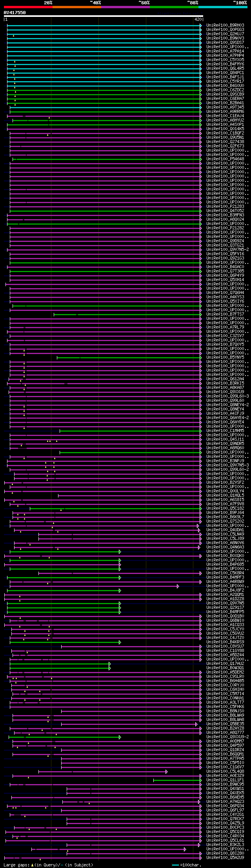Click hit label UniRef100_P54648
This screenshot has height=868, width=251.
[x=225, y=159]
